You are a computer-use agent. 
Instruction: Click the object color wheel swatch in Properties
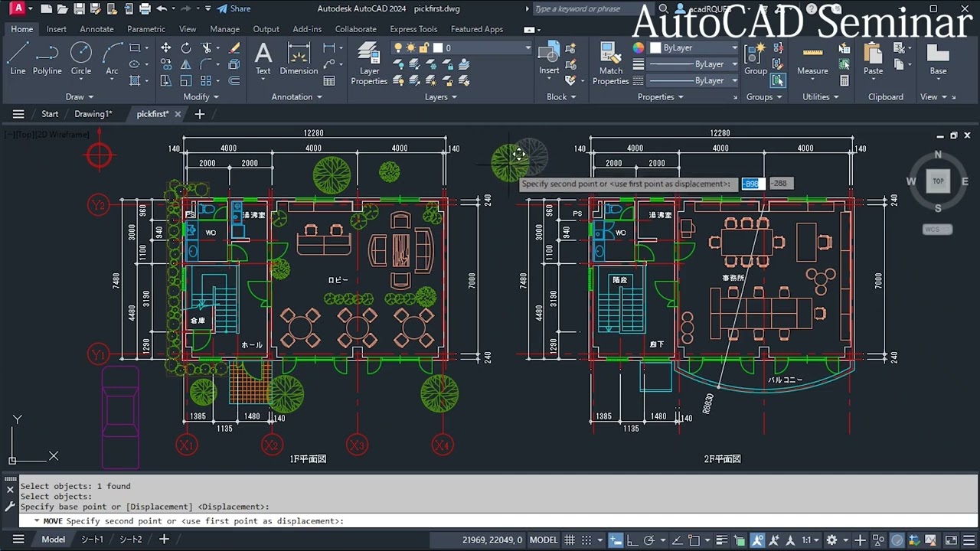[x=639, y=47]
